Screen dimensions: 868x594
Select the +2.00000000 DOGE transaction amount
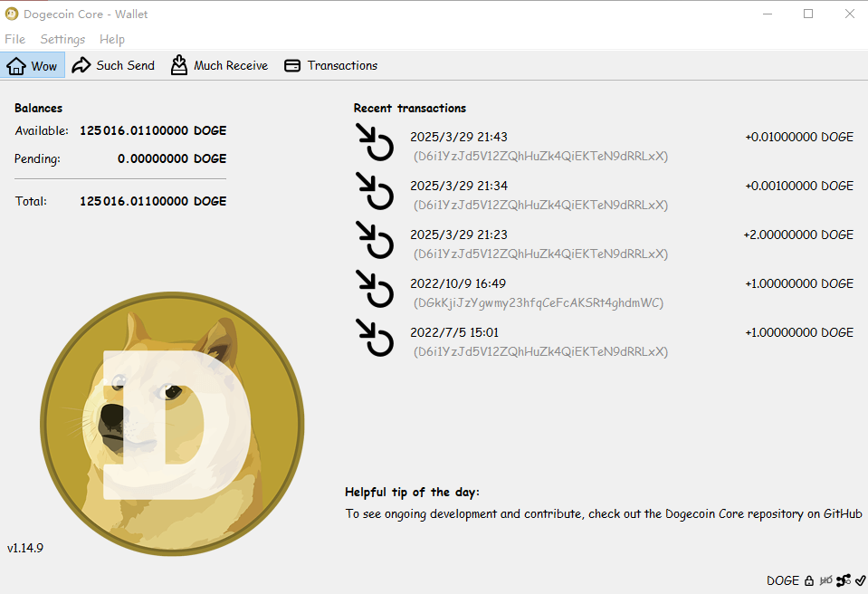click(x=797, y=235)
